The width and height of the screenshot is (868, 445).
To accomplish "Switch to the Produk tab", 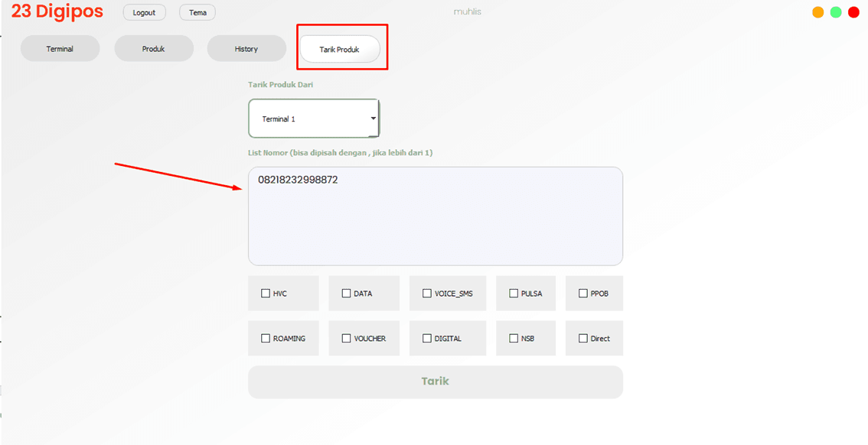I will pyautogui.click(x=154, y=49).
